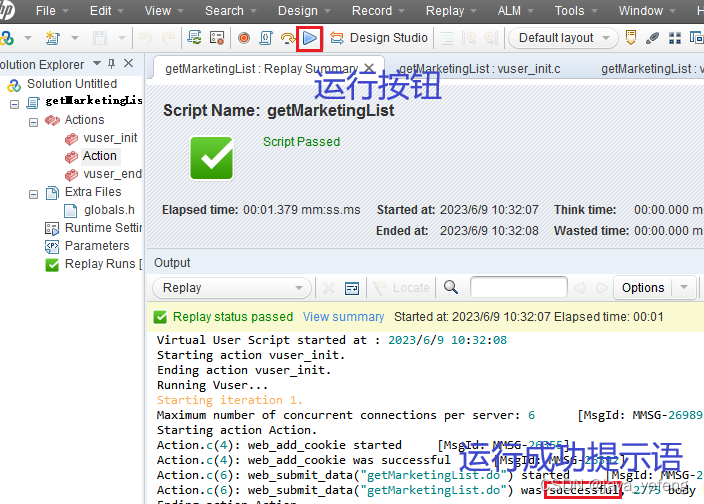
Task: Click the red Record button in toolbar
Action: tap(244, 38)
